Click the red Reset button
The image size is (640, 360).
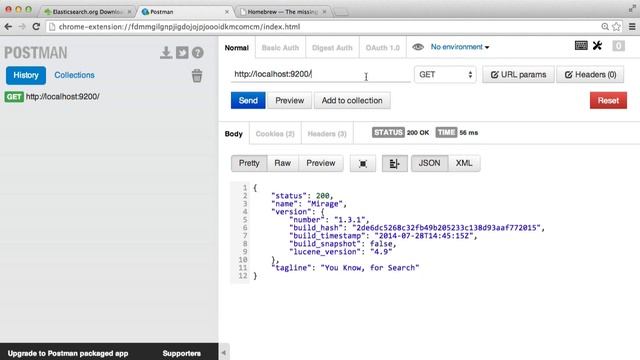608,100
